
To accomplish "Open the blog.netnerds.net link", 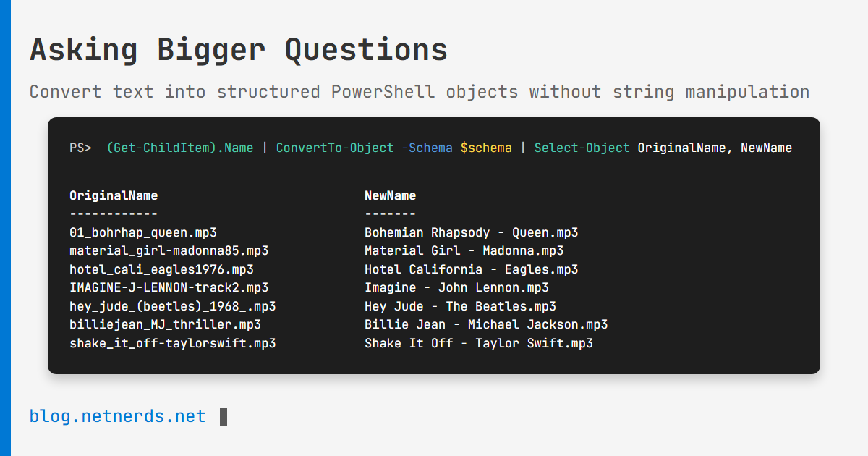I will (x=117, y=417).
